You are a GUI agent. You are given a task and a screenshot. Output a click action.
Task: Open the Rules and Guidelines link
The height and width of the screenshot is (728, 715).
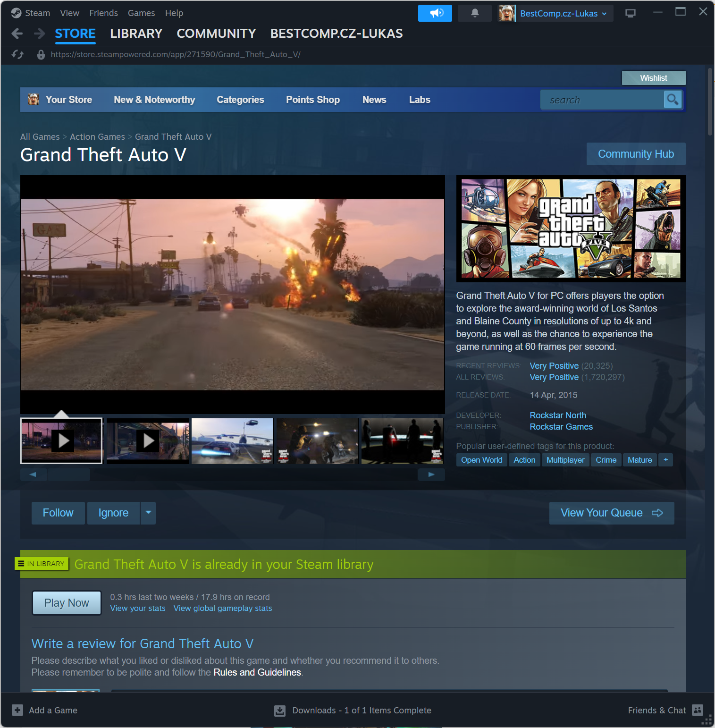[257, 672]
